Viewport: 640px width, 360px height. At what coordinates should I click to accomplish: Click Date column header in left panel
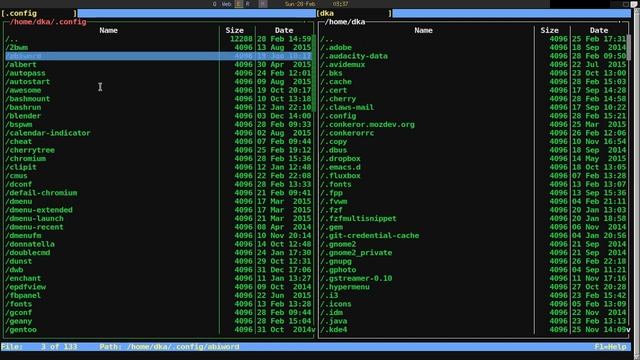(x=284, y=30)
